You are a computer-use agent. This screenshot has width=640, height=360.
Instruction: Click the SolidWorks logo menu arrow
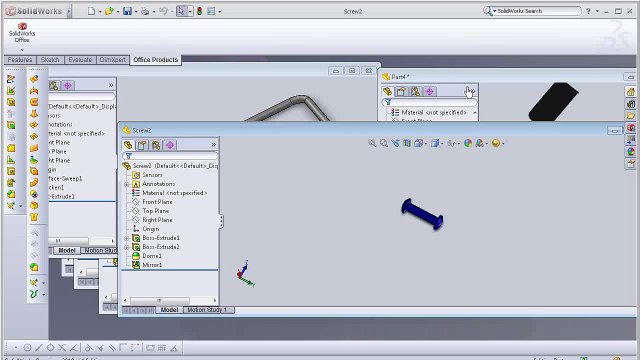coord(69,11)
